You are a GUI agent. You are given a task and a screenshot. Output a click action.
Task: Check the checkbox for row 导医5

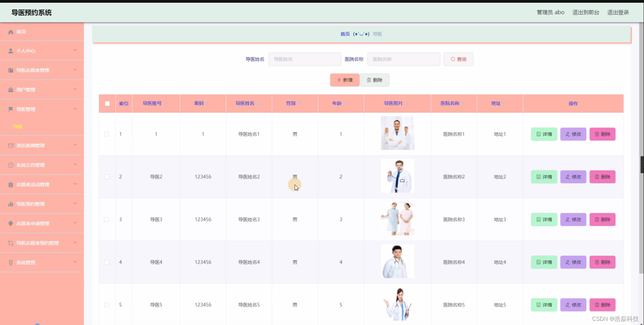click(x=107, y=305)
